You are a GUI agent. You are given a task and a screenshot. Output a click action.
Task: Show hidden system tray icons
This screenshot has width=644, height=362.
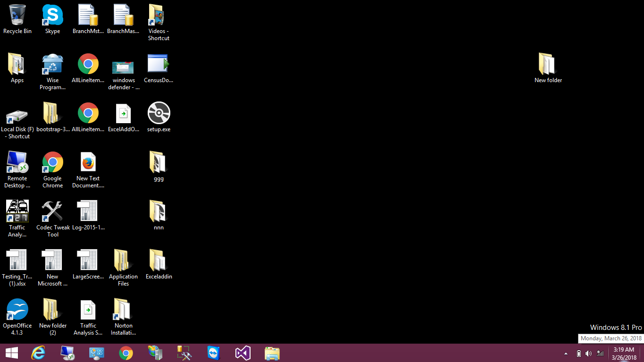pyautogui.click(x=566, y=354)
